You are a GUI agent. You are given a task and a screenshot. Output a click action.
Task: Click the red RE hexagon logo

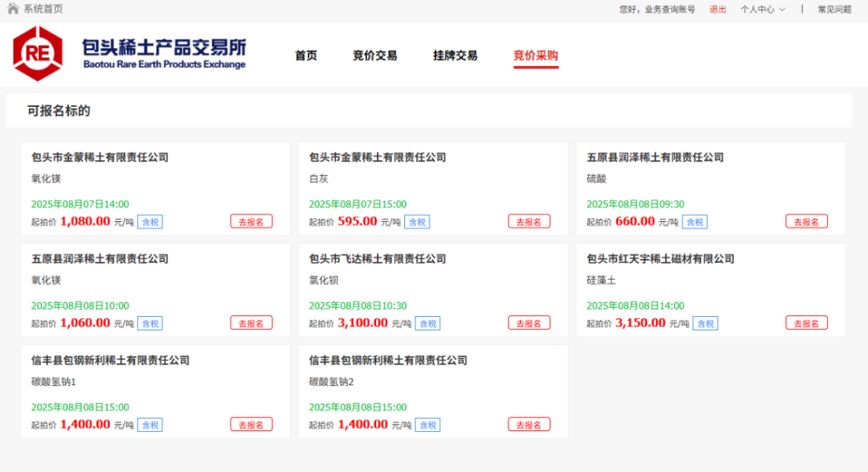38,54
